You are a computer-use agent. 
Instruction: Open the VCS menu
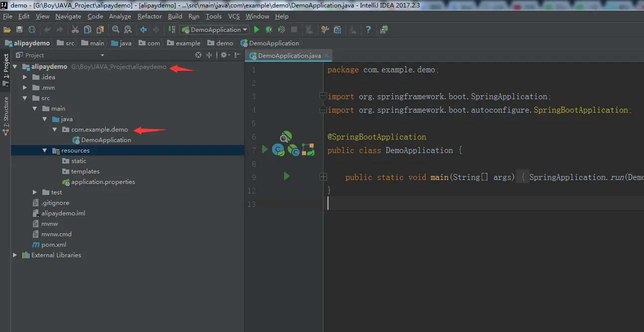click(x=234, y=16)
